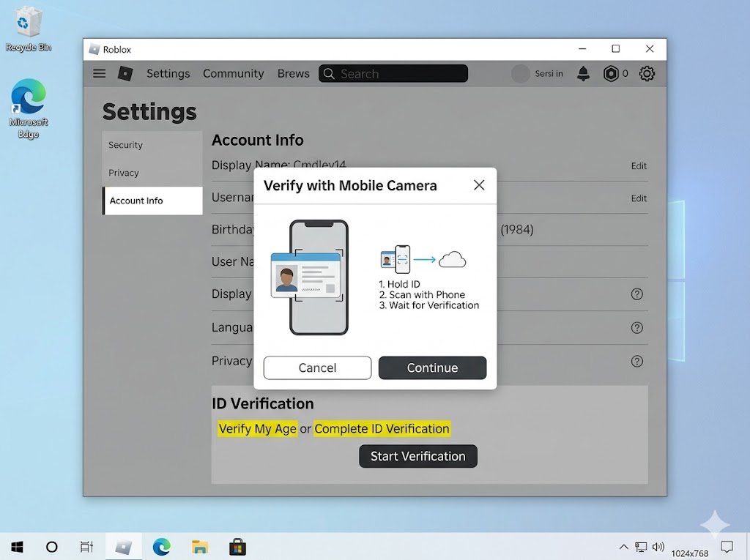This screenshot has width=750, height=560.
Task: Open Task View in the taskbar
Action: coord(86,547)
